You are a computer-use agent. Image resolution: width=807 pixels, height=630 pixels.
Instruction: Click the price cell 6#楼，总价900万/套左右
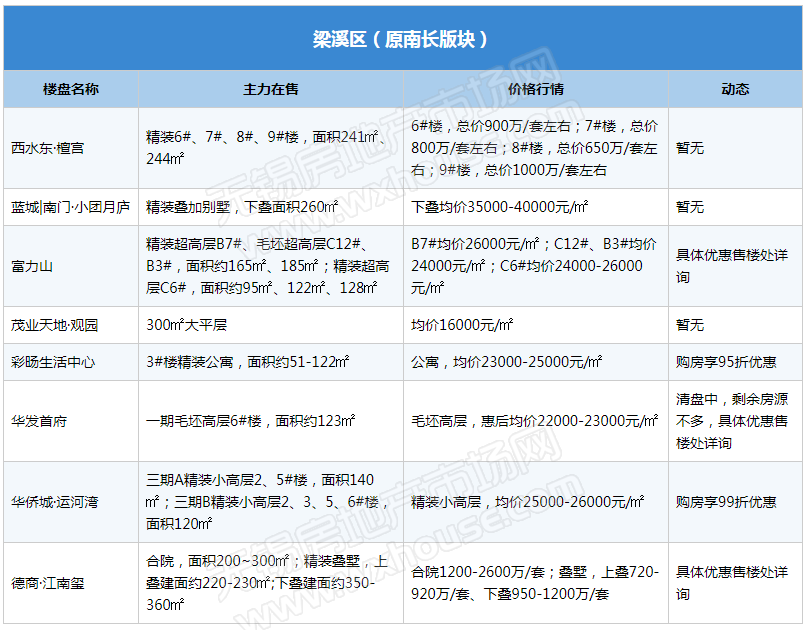(534, 148)
